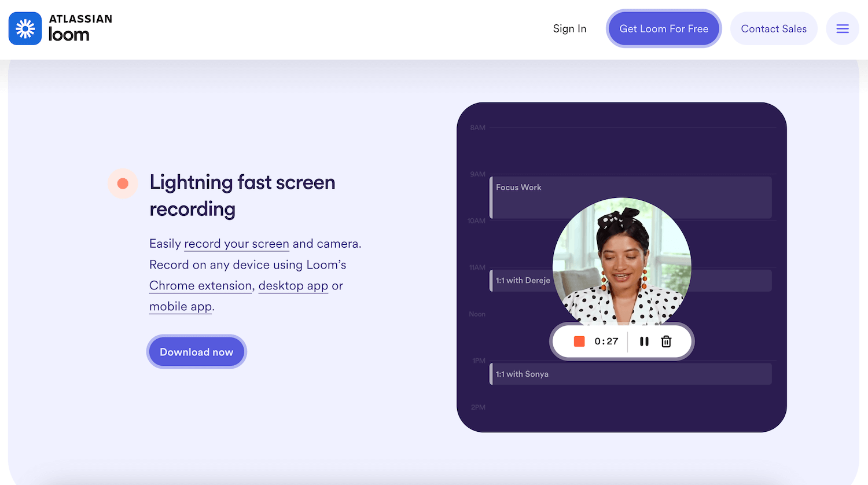Follow the mobile app link
This screenshot has height=485, width=868.
coord(181,306)
